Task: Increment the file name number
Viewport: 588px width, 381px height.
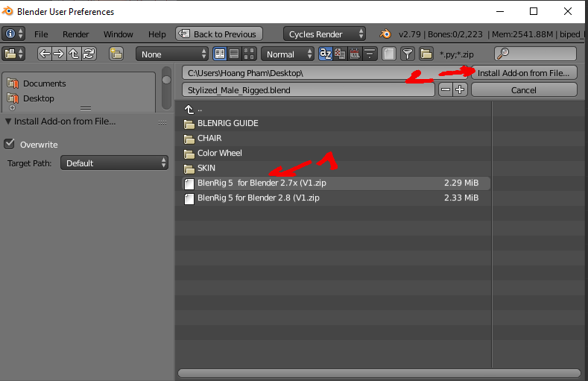Action: coord(460,90)
